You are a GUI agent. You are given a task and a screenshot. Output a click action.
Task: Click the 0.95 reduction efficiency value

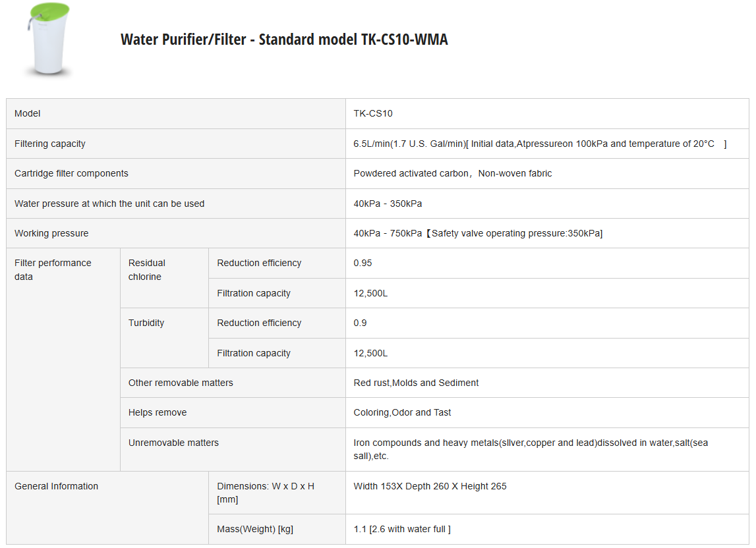pos(363,263)
